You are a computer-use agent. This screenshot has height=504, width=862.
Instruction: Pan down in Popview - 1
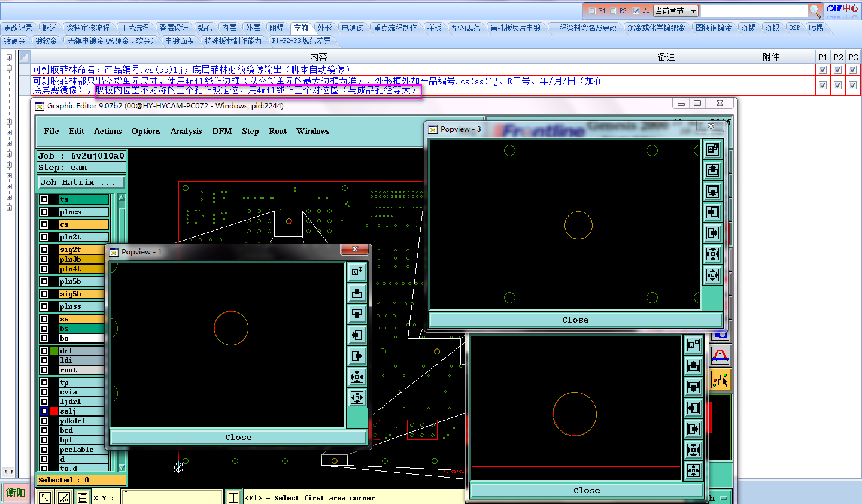click(x=357, y=314)
